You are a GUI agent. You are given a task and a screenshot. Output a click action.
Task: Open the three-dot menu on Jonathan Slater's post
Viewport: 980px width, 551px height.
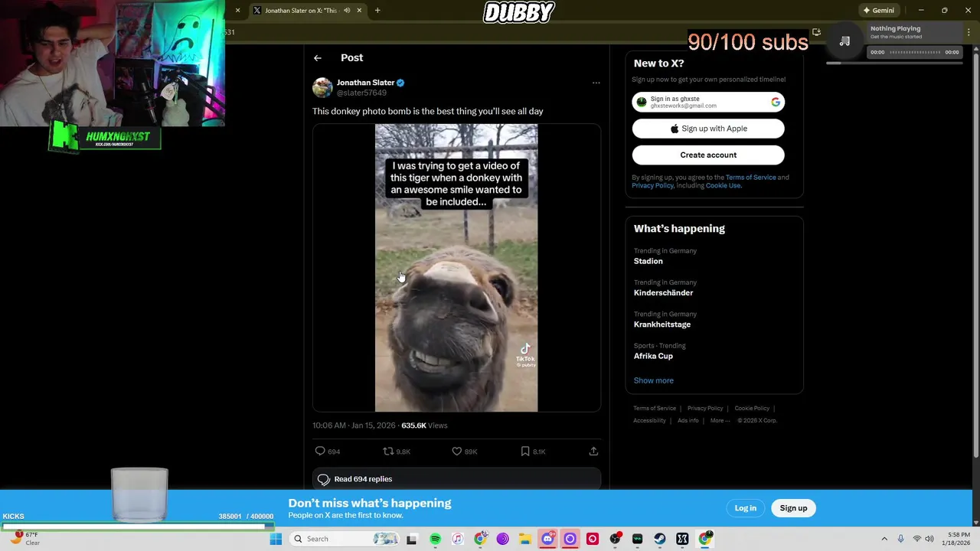coord(596,83)
